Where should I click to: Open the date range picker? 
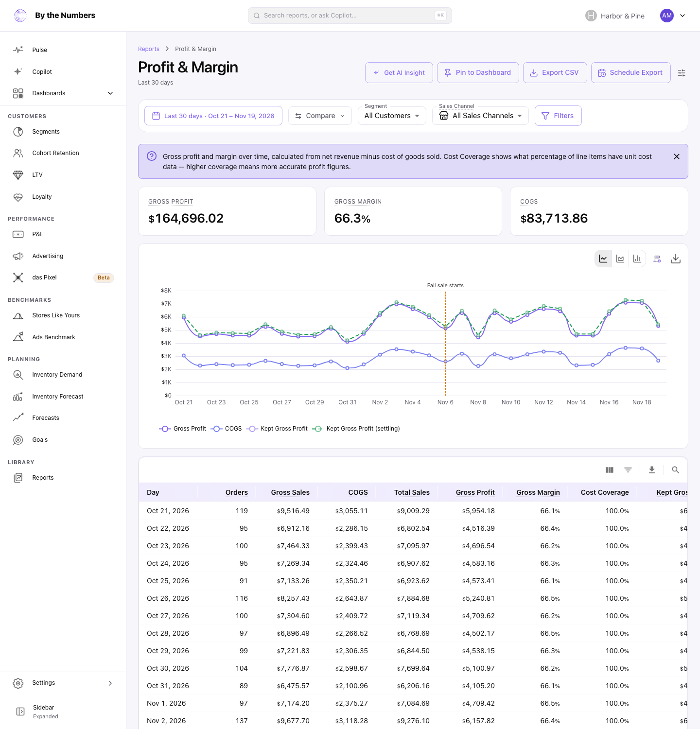click(x=213, y=116)
